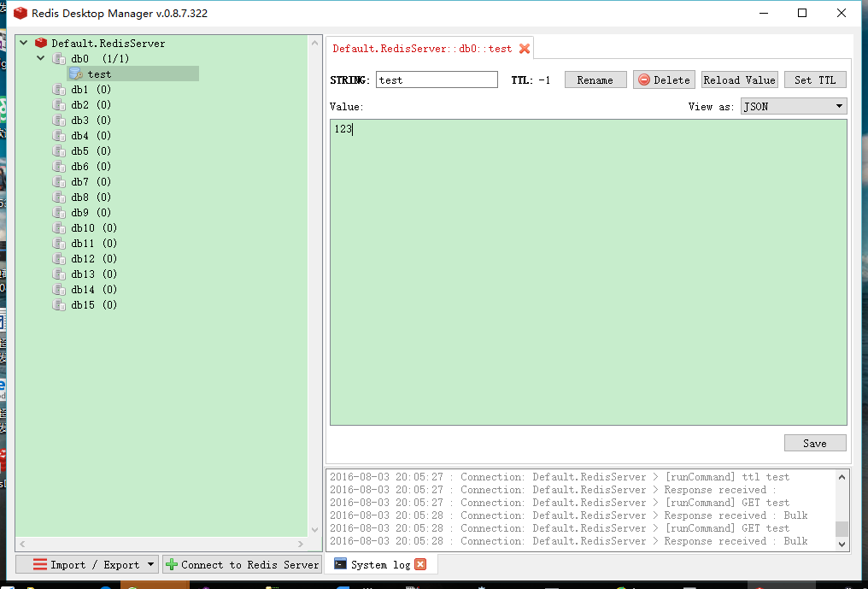
Task: Click the db9 database icon
Action: 59,212
